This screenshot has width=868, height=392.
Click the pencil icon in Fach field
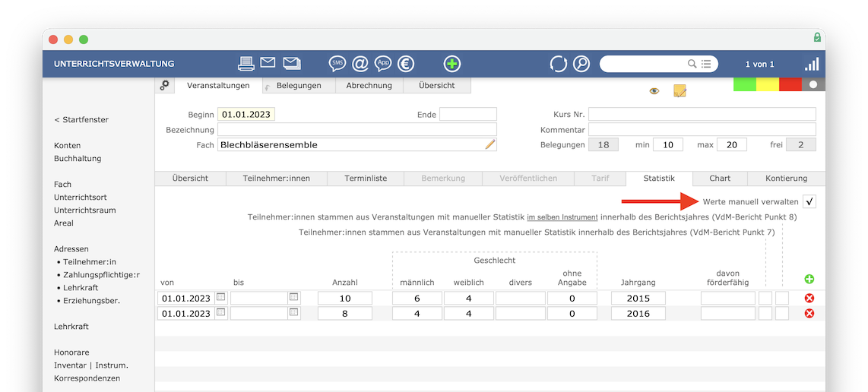490,144
